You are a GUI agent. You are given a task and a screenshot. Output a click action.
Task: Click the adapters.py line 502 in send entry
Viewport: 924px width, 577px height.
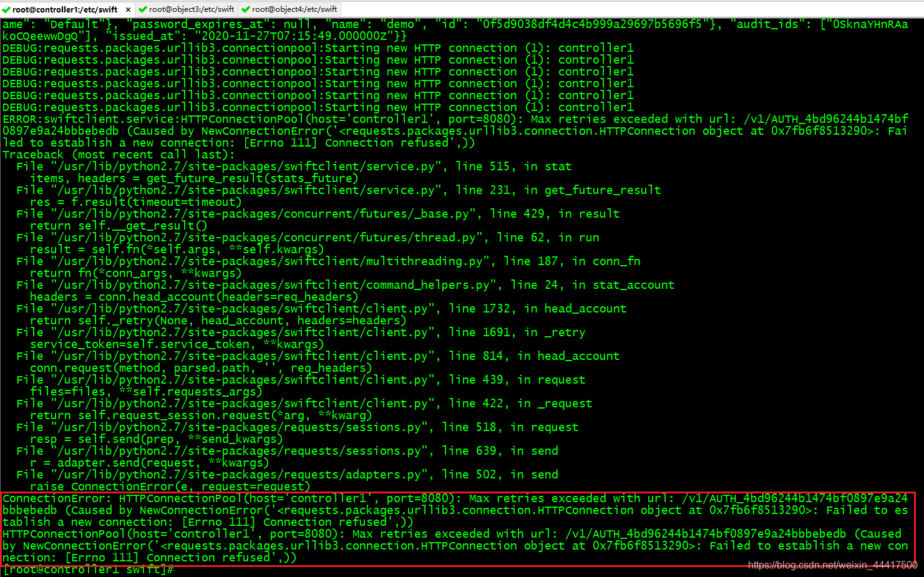[287, 475]
